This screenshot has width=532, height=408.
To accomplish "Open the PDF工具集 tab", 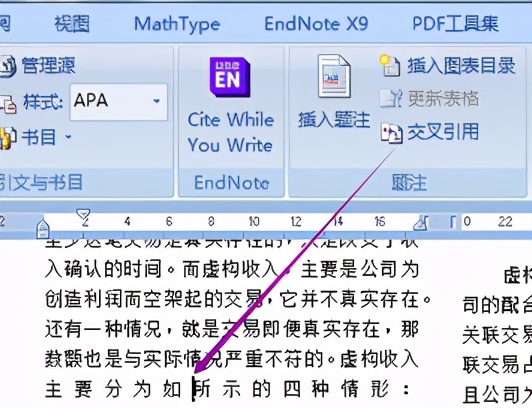I will (455, 24).
